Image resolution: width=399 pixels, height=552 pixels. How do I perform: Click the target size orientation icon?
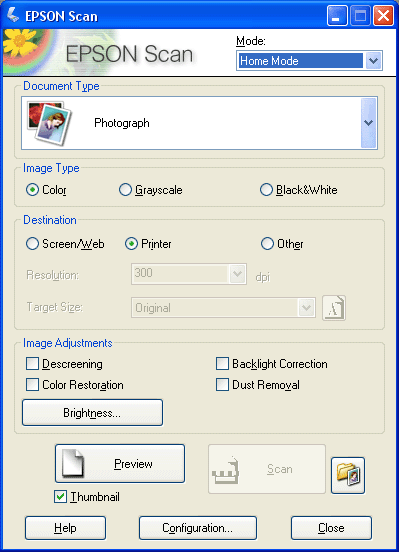tap(334, 308)
